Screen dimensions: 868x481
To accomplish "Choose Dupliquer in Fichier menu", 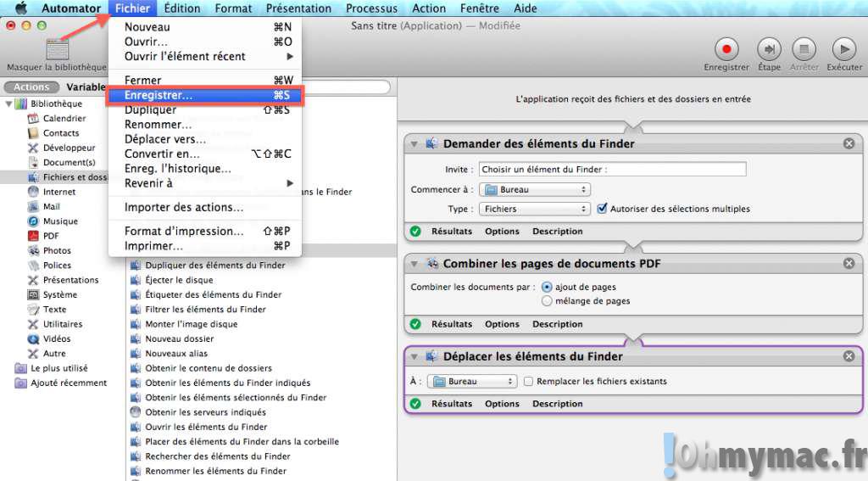I will click(x=205, y=110).
